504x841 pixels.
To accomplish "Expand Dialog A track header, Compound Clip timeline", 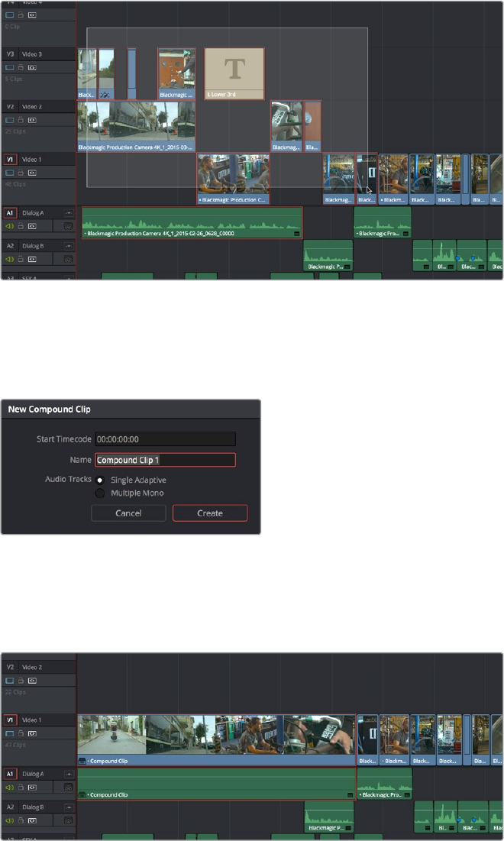I will 68,774.
